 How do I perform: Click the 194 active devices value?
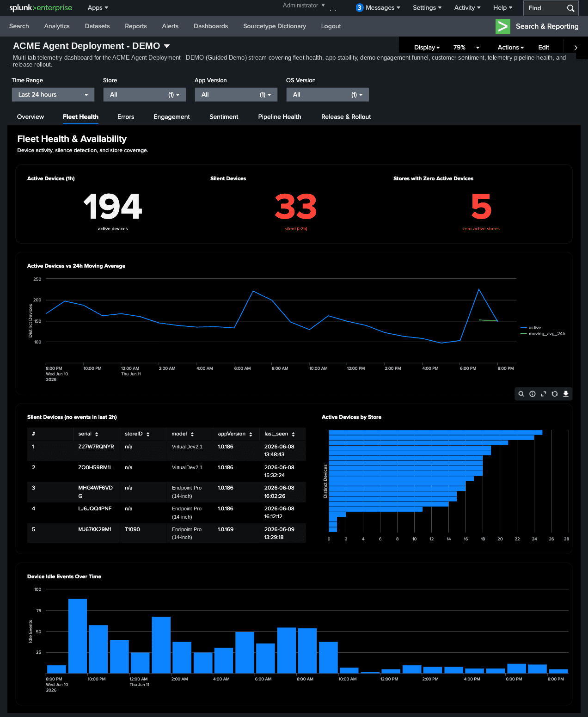coord(113,207)
